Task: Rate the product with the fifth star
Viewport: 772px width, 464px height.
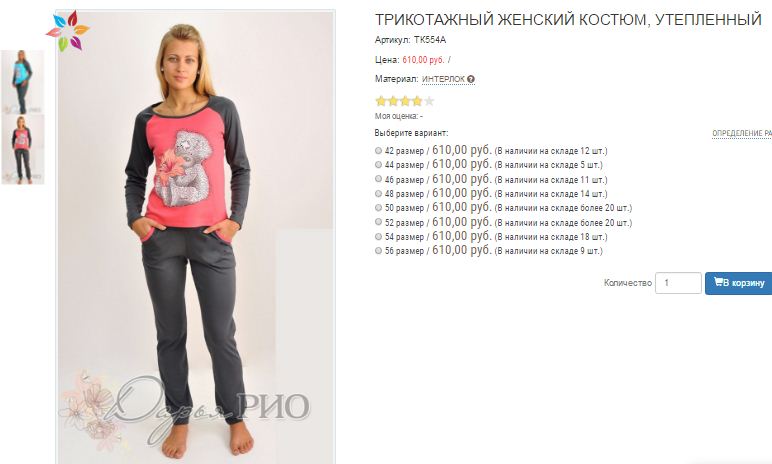Action: (429, 101)
